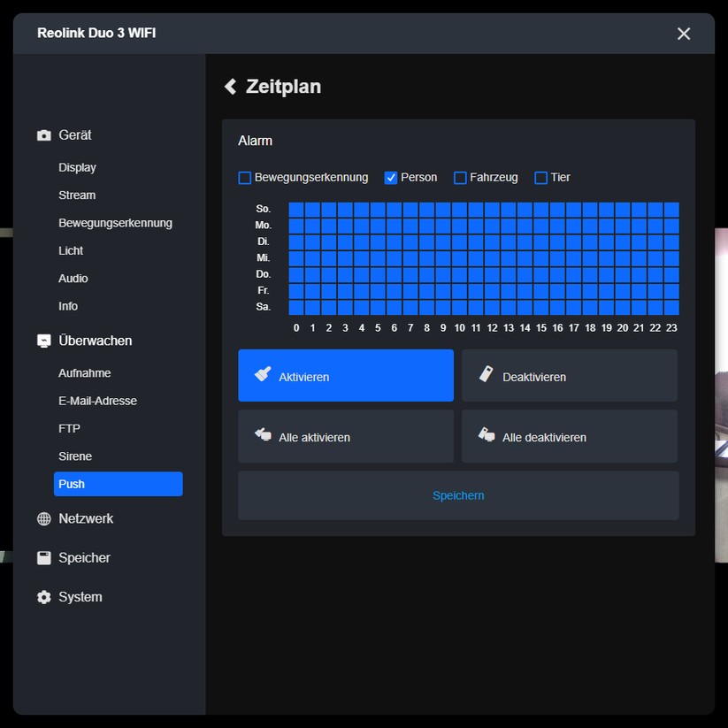This screenshot has width=728, height=728.
Task: Click the brush icon on Alle deaktivieren
Action: [486, 433]
